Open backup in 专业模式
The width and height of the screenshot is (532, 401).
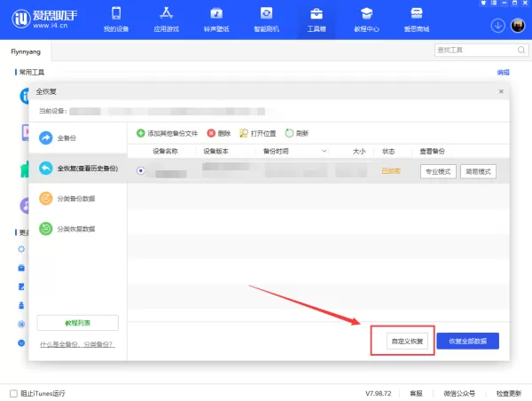[x=438, y=171]
